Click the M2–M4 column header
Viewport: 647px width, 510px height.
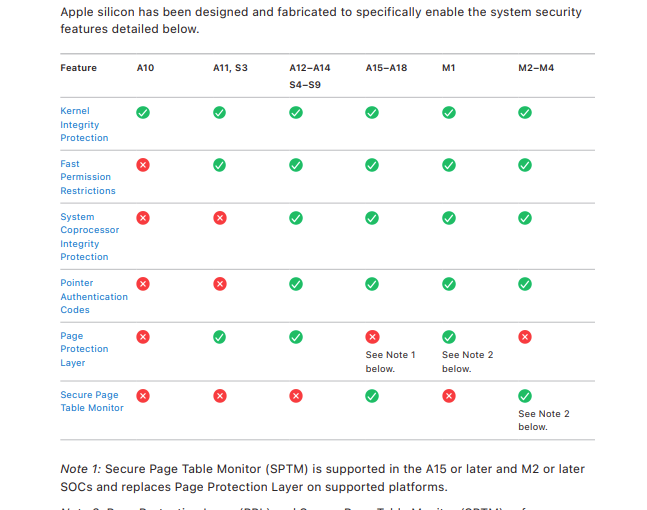[x=536, y=68]
